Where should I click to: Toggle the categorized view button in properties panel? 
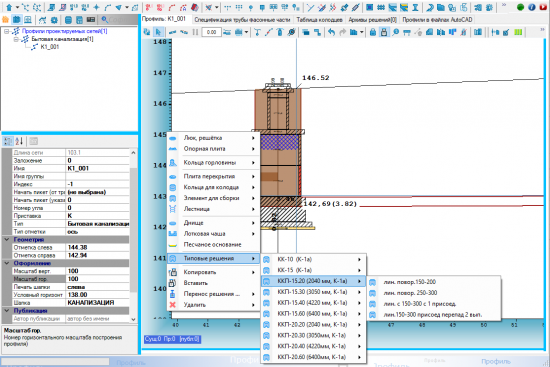pyautogui.click(x=7, y=141)
